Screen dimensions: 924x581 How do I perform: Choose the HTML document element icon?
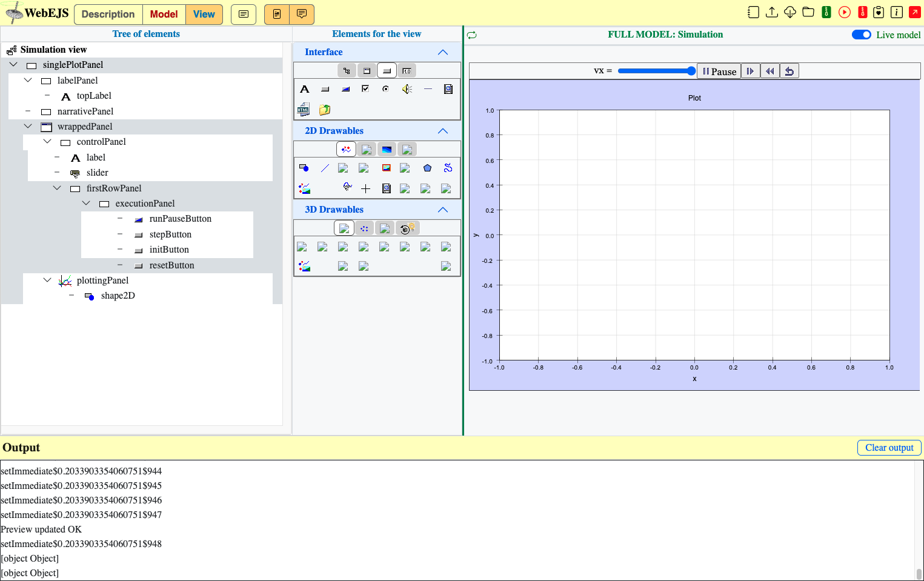304,110
